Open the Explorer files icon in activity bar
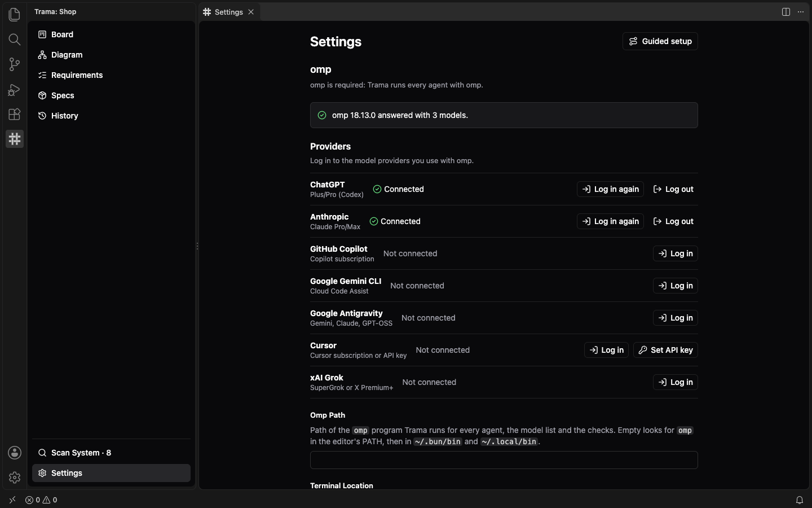This screenshot has height=508, width=812. pos(15,14)
